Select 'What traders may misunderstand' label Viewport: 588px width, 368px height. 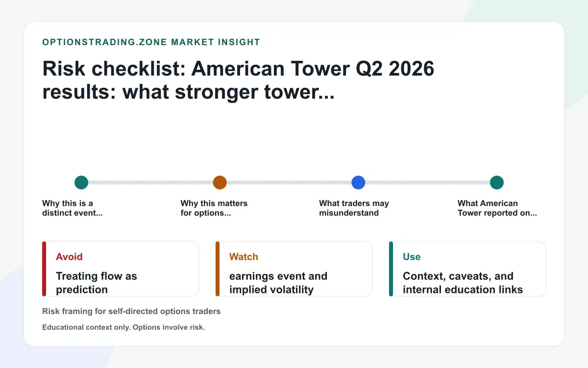click(354, 208)
